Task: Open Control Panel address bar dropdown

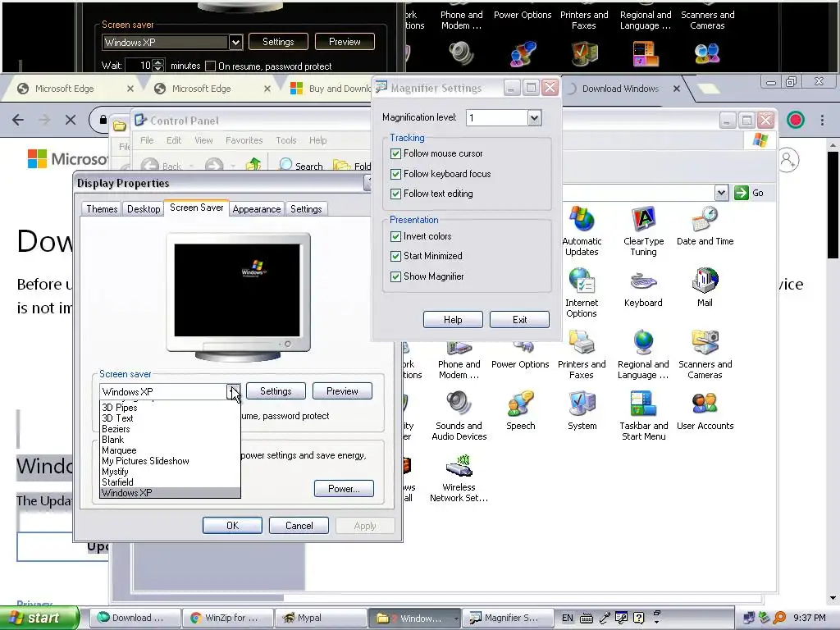Action: [x=722, y=193]
